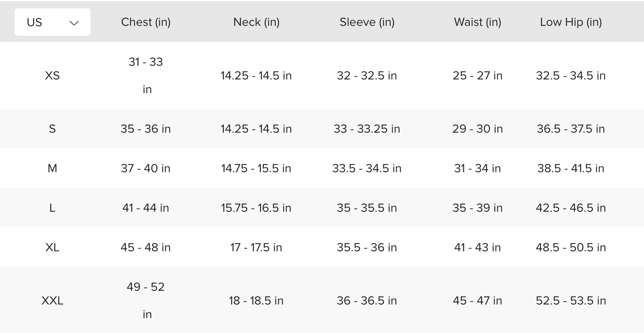This screenshot has height=333, width=644.
Task: Select the L size row label
Action: tap(52, 208)
